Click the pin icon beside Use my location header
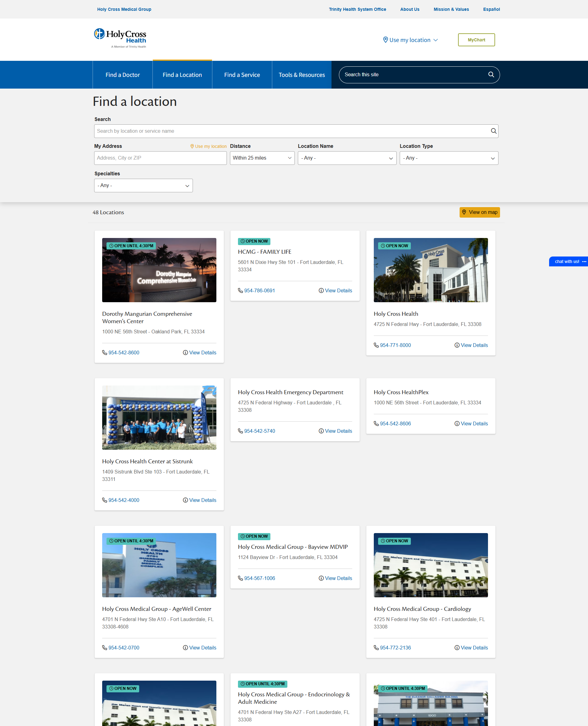The width and height of the screenshot is (588, 726). coord(385,40)
